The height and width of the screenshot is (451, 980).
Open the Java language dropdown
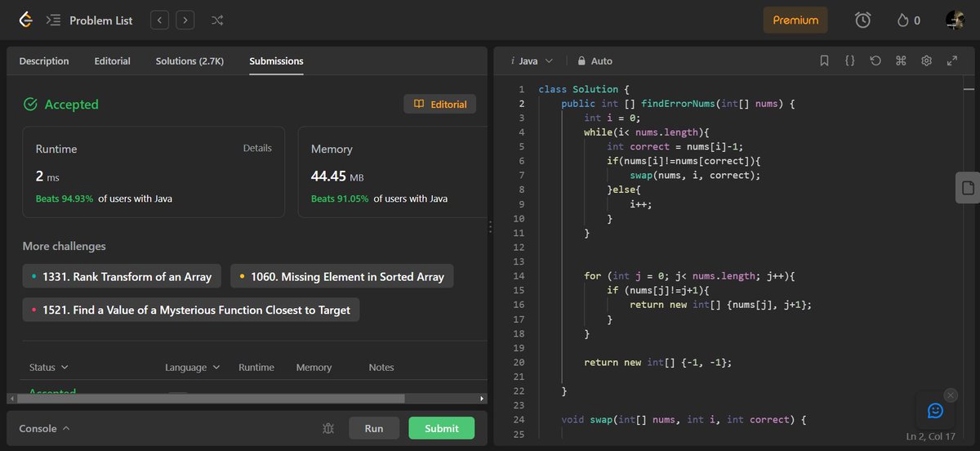click(532, 61)
